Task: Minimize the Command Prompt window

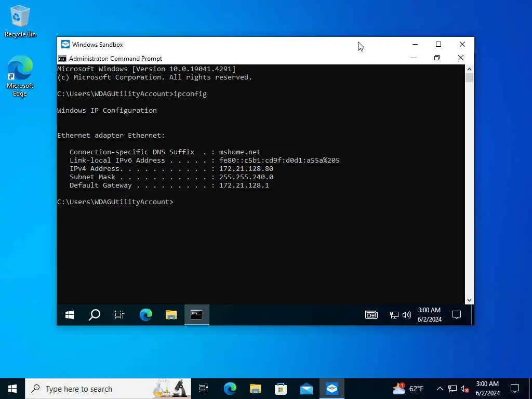Action: point(413,58)
